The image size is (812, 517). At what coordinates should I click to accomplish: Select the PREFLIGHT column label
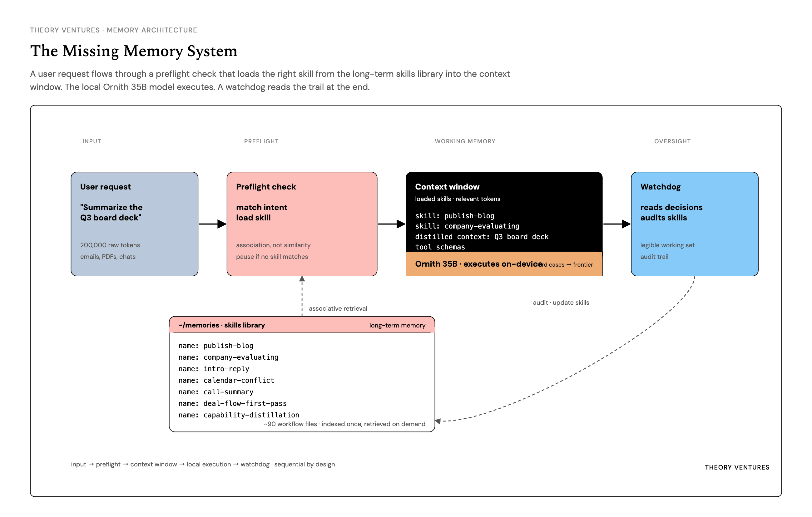[x=261, y=141]
